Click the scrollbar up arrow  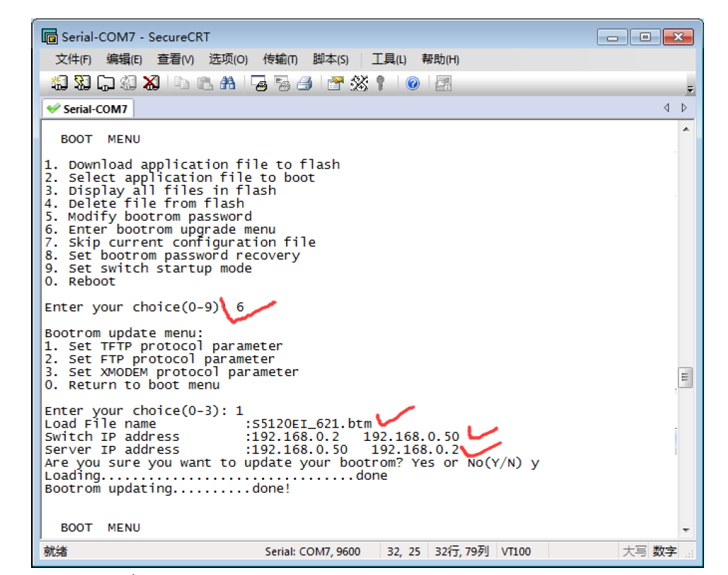pos(686,130)
